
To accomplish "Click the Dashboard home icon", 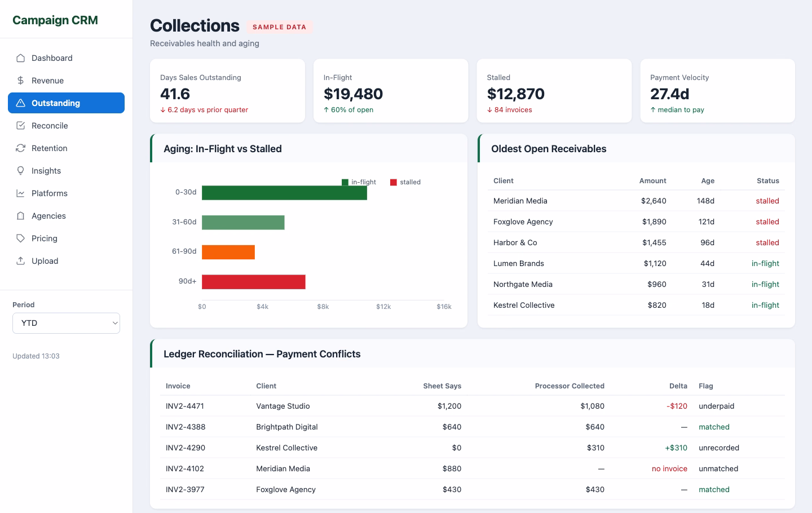I will click(20, 58).
